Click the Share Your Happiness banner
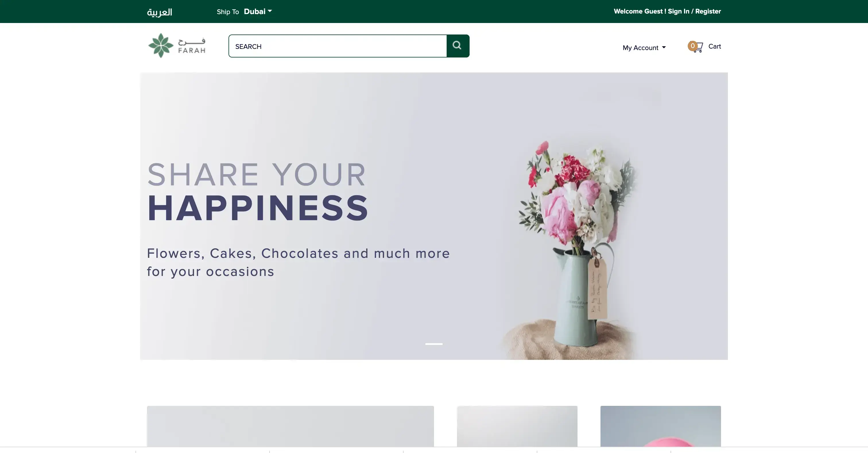Viewport: 868px width, 453px height. [434, 216]
